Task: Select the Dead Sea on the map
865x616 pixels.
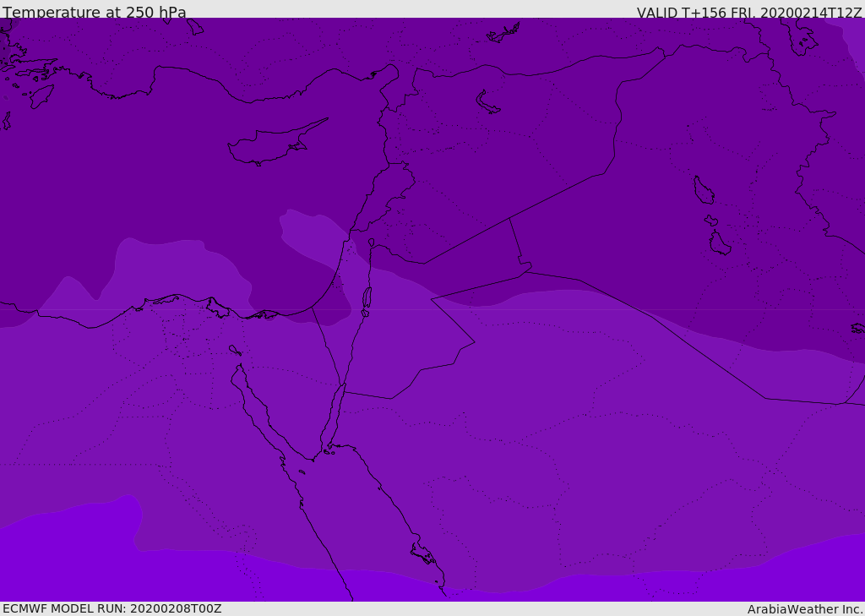Action: (367, 297)
